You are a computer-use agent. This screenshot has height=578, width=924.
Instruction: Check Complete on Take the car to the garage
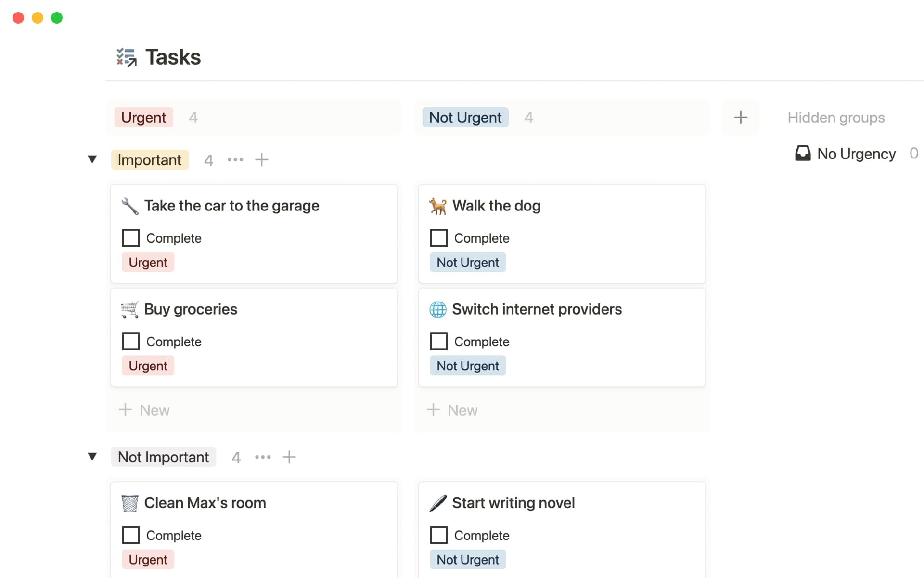[131, 238]
